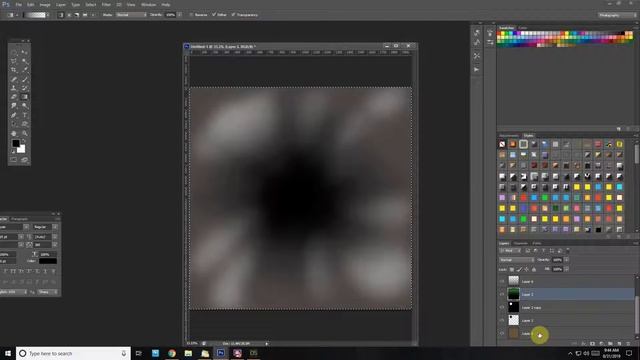Select the Lasso tool

tap(14, 61)
